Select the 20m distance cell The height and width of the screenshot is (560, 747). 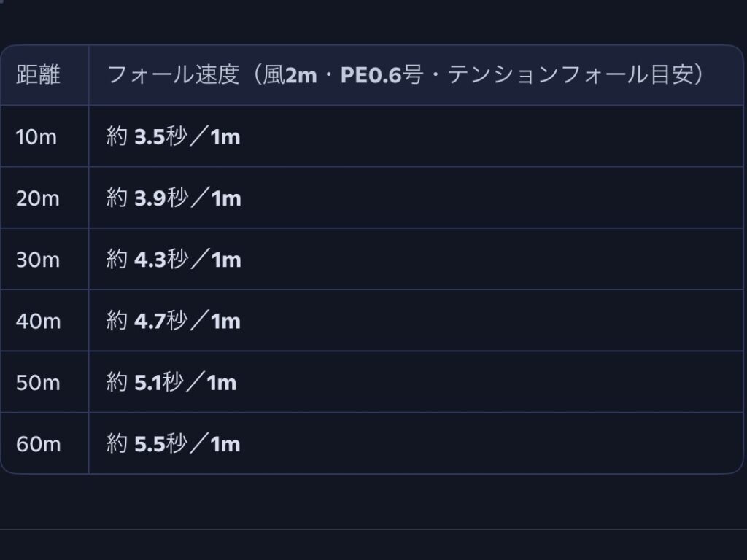pos(38,198)
